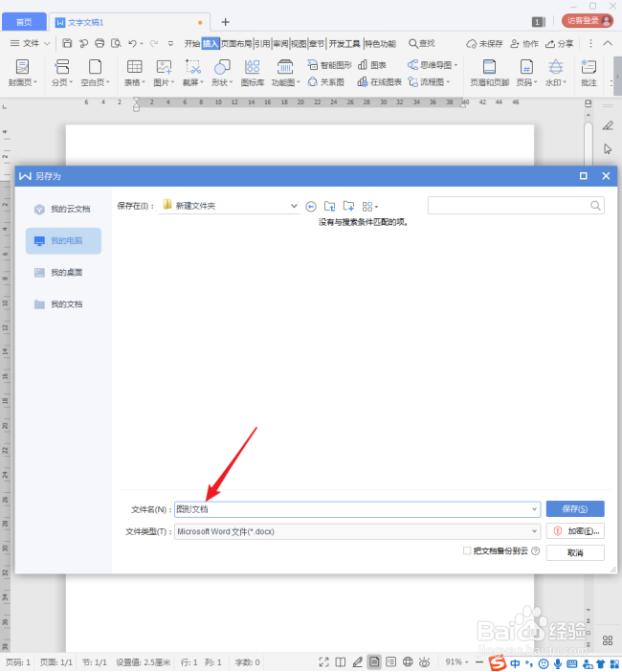Switch to web layout globe view icon
The image size is (622, 672).
point(408,662)
